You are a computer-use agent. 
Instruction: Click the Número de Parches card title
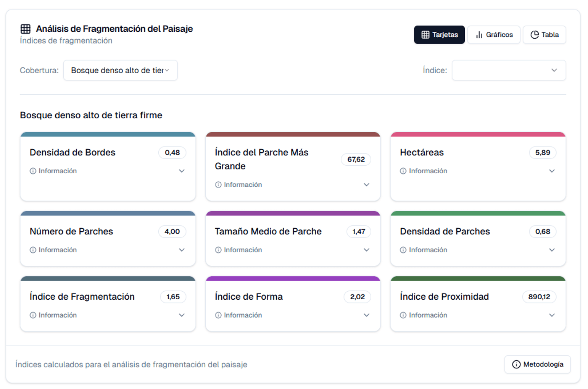[x=71, y=232]
